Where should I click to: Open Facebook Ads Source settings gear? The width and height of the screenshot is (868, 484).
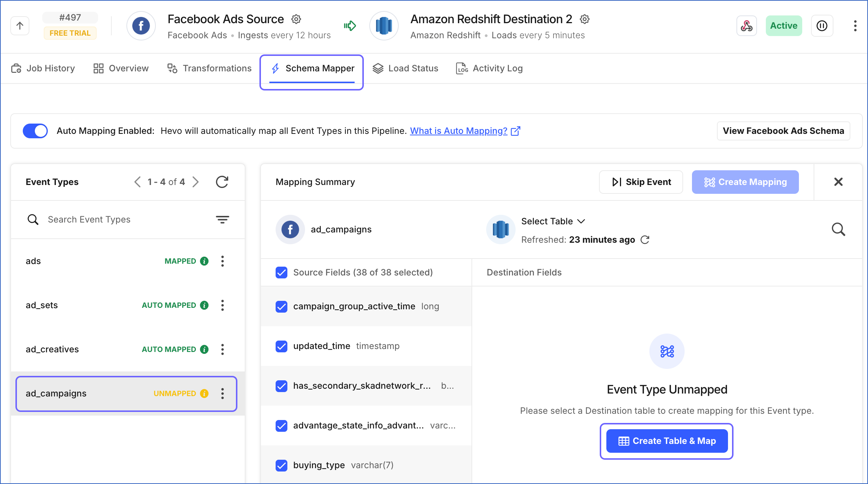(296, 19)
